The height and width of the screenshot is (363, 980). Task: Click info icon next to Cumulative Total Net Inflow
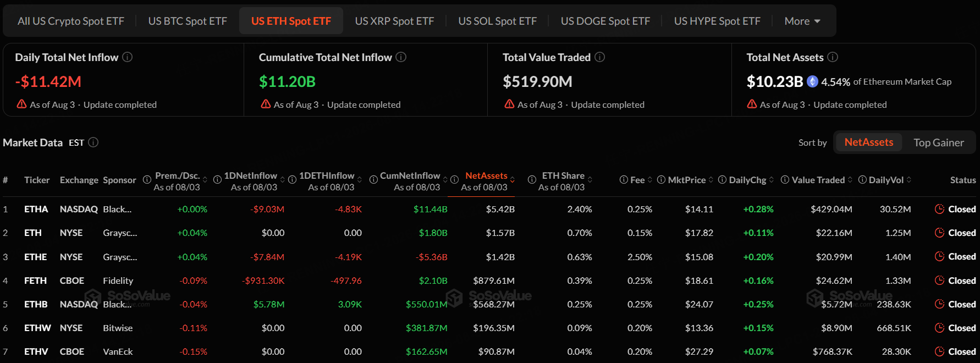point(401,57)
